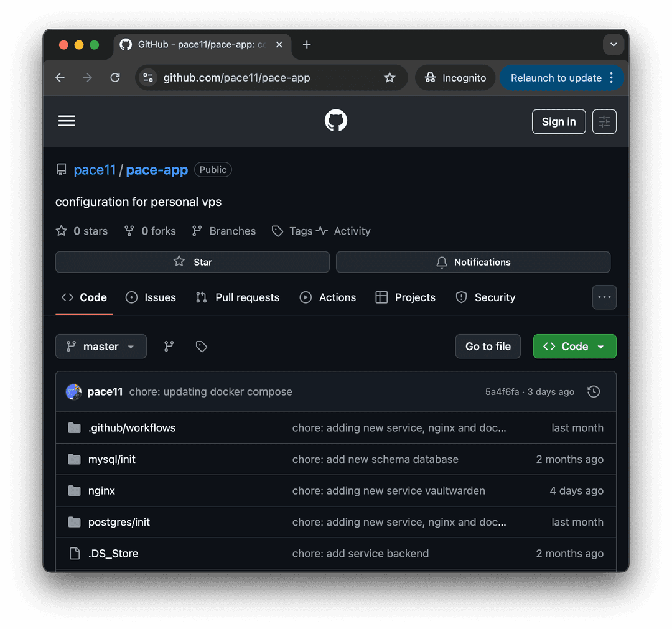View commit history clock icon

594,391
